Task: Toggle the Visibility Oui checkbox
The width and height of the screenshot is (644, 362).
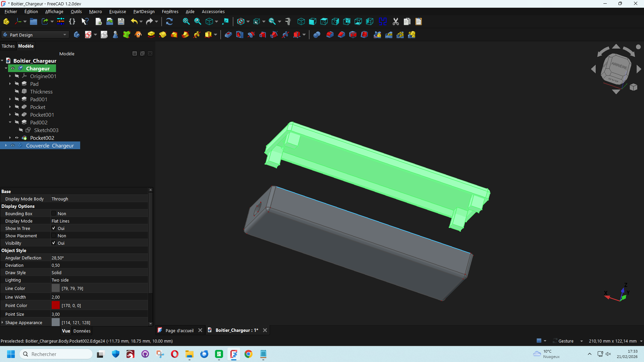Action: 54,243
